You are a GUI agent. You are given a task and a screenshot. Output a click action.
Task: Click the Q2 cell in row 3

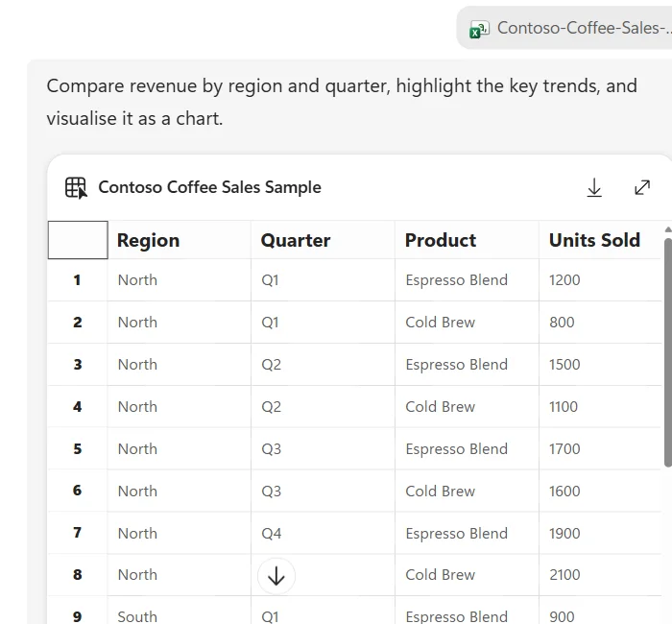[x=323, y=364]
